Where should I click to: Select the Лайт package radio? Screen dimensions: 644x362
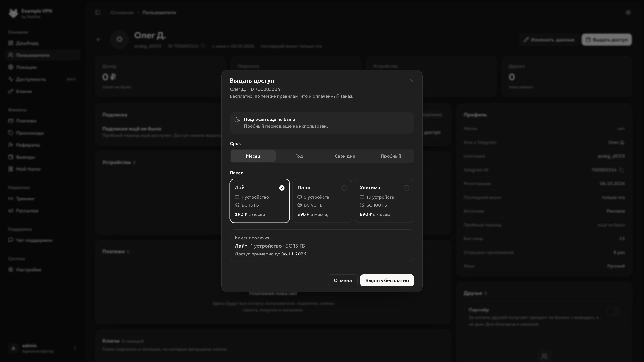pyautogui.click(x=282, y=188)
